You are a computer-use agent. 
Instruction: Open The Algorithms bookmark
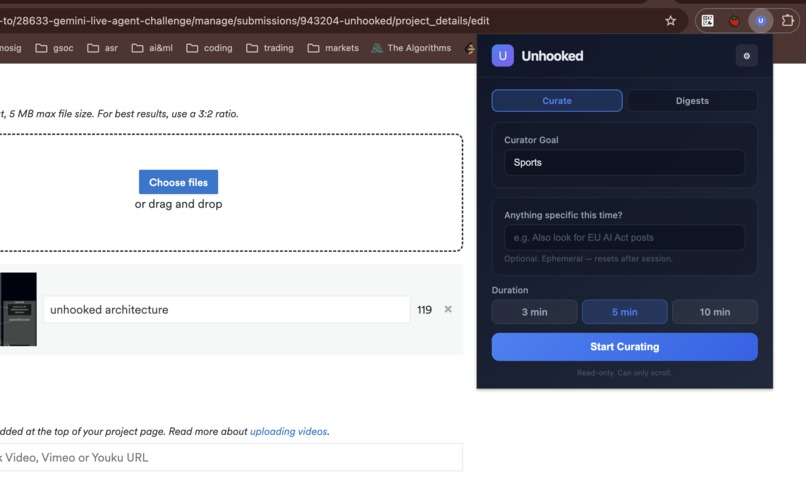point(411,48)
